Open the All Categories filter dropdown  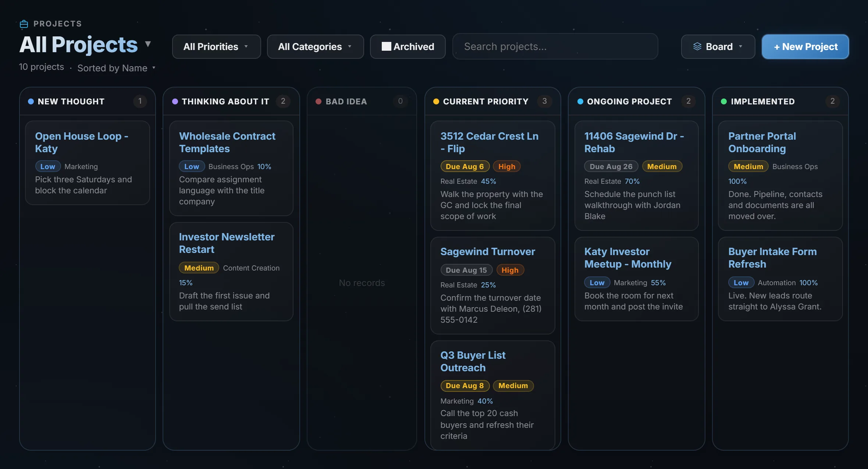[315, 47]
